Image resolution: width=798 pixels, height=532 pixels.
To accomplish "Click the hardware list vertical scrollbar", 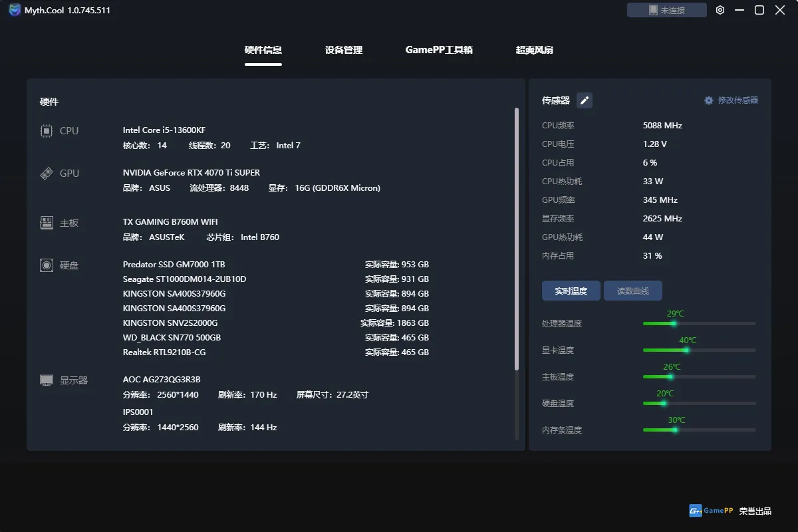I will 517,239.
